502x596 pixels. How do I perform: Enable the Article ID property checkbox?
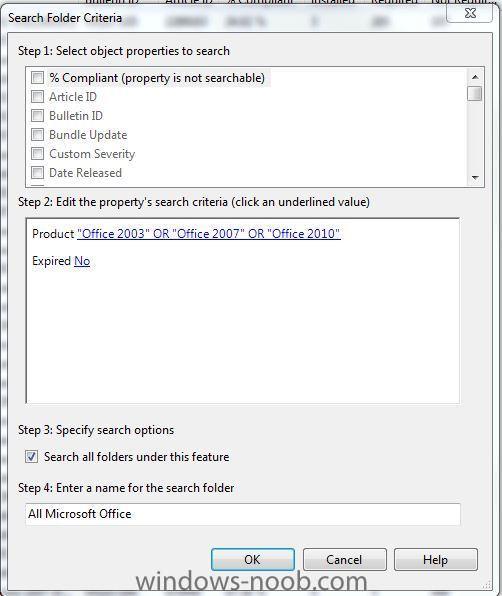click(x=37, y=97)
